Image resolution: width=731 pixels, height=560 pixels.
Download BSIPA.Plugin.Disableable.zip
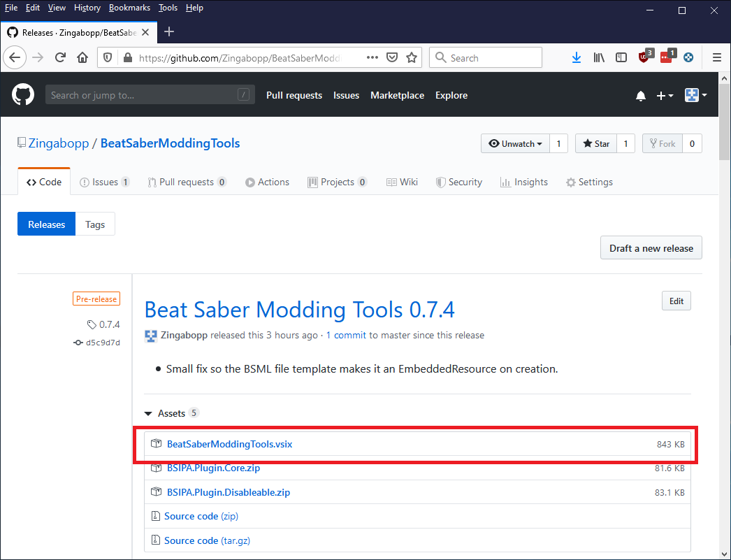pyautogui.click(x=229, y=492)
